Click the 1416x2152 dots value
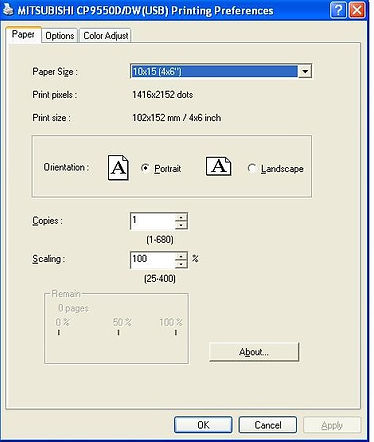This screenshot has width=374, height=442. [162, 95]
